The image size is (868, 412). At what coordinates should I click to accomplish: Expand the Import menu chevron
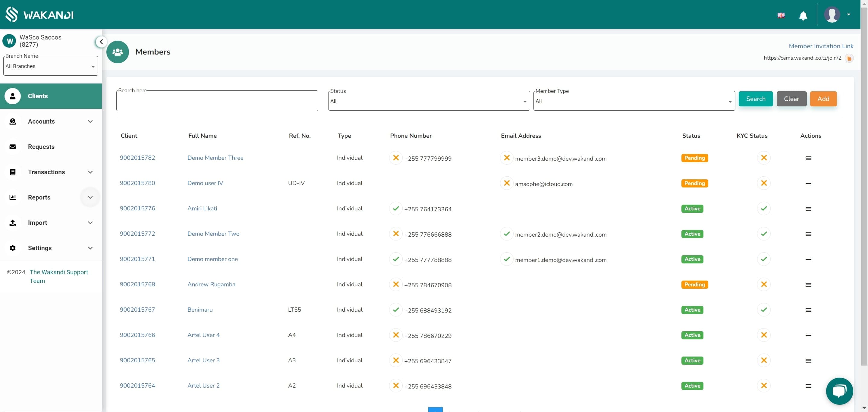(90, 222)
